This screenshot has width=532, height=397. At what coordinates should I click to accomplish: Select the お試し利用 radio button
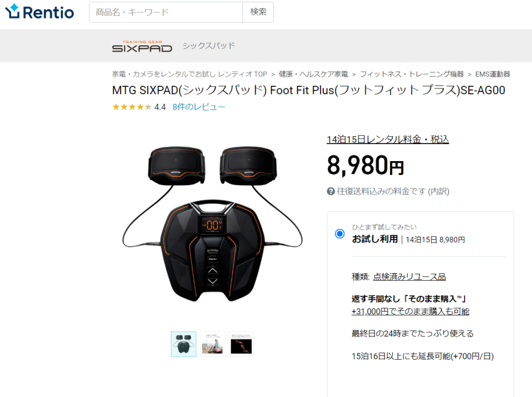[x=340, y=234]
